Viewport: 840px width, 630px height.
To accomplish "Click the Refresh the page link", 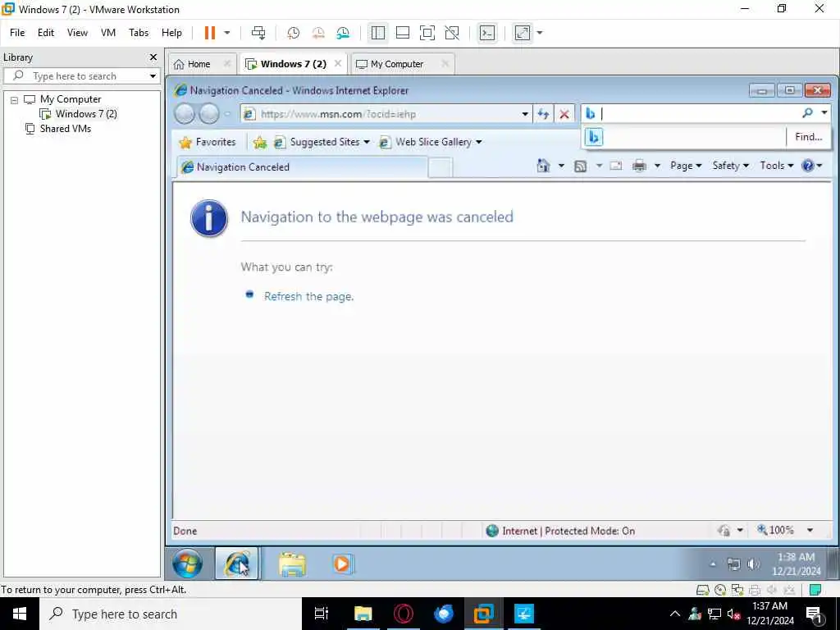I will pos(308,297).
